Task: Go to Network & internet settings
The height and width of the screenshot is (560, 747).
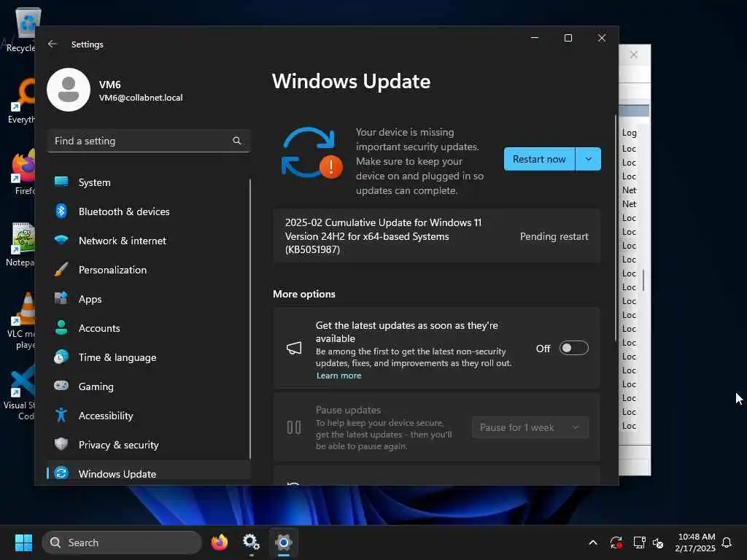Action: tap(149, 240)
